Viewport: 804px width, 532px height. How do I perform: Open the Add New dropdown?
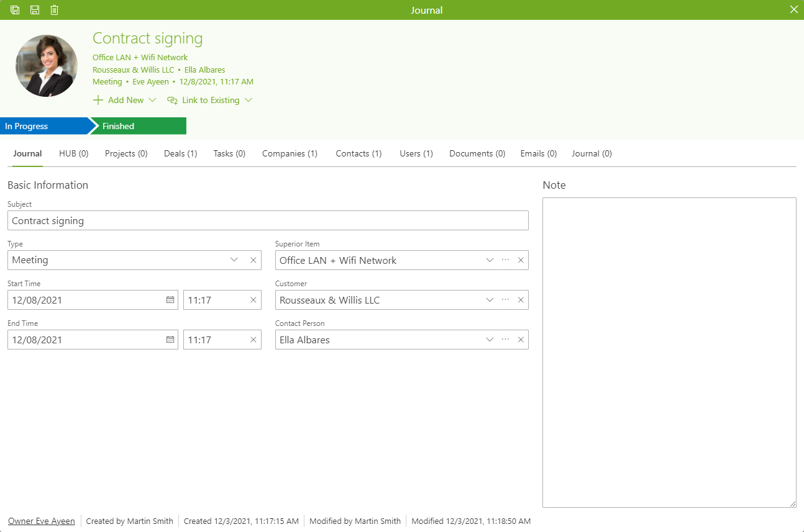point(124,100)
